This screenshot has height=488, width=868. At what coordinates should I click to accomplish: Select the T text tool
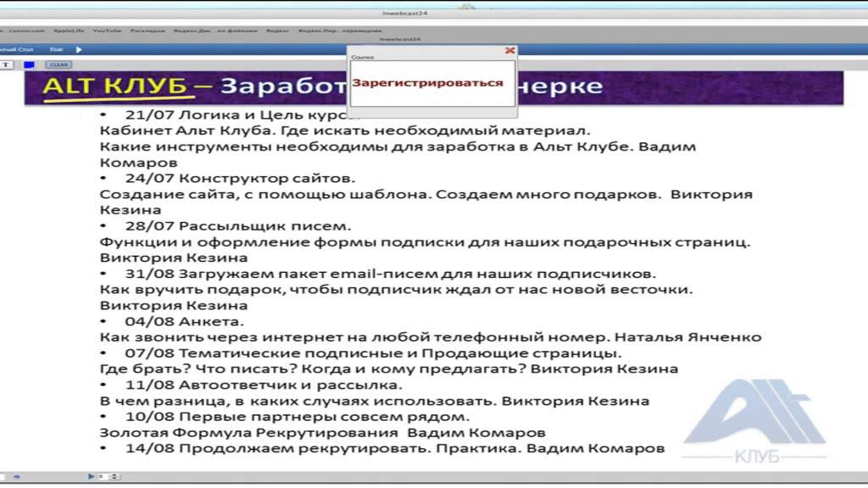point(6,64)
